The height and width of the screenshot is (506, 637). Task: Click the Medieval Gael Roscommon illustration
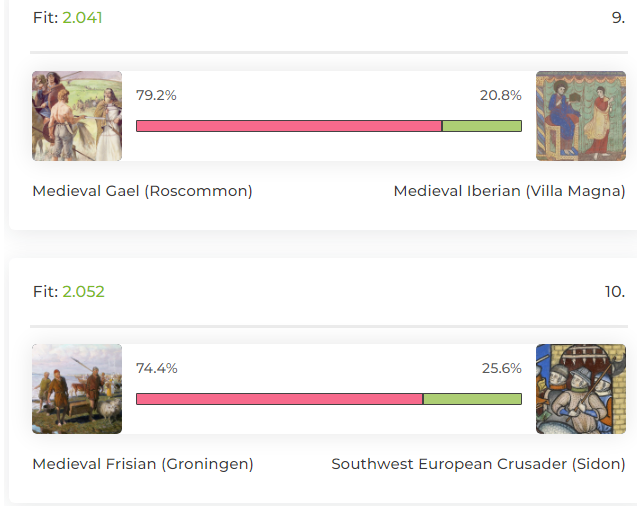(x=77, y=116)
